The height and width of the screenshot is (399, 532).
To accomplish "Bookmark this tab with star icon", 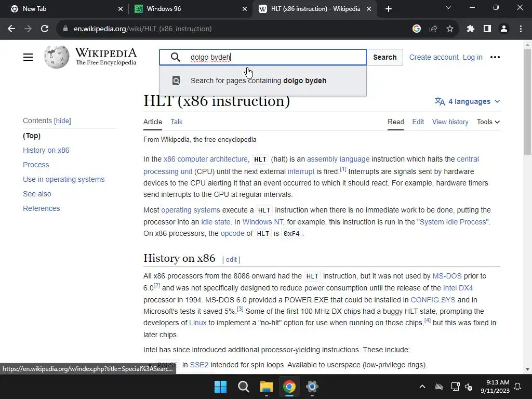I will [450, 29].
